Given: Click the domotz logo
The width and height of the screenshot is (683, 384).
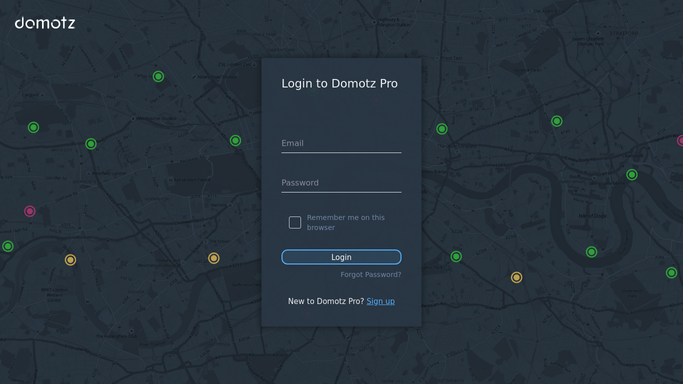Looking at the screenshot, I should pyautogui.click(x=45, y=23).
